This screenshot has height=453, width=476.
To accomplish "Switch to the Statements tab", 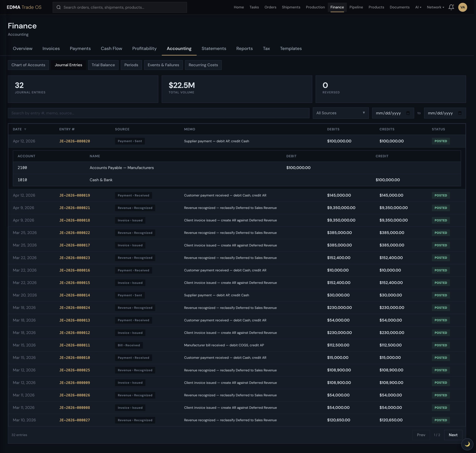I will coord(214,49).
